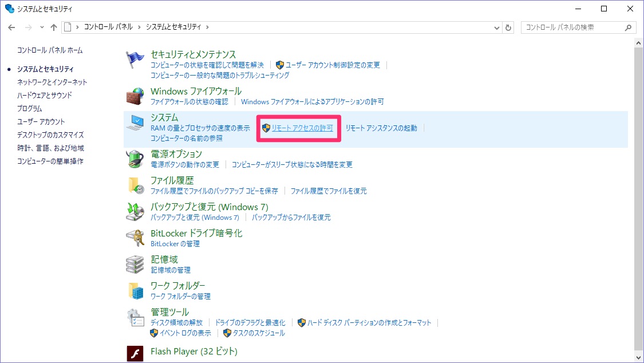Screen dimensions: 644x363
Task: Click ファイアウォールの状態の確認
Action: point(189,102)
